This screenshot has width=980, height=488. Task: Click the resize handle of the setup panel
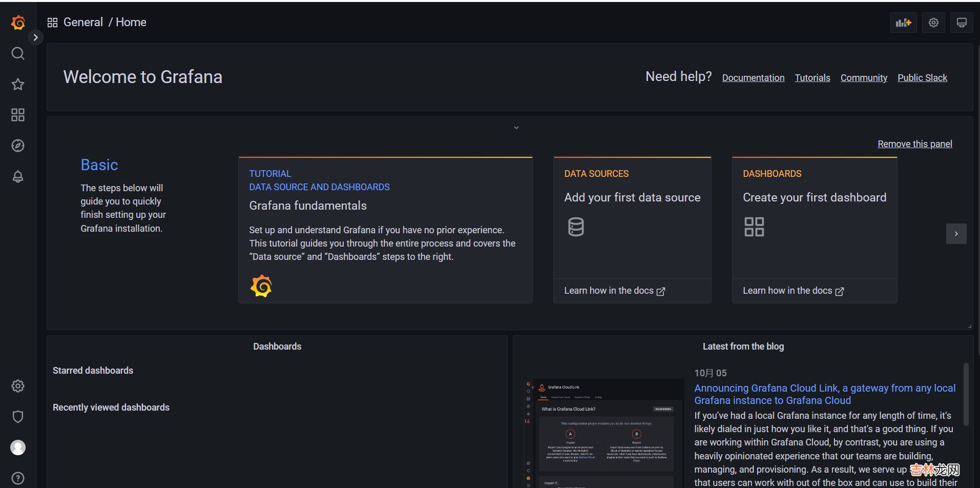[x=970, y=327]
